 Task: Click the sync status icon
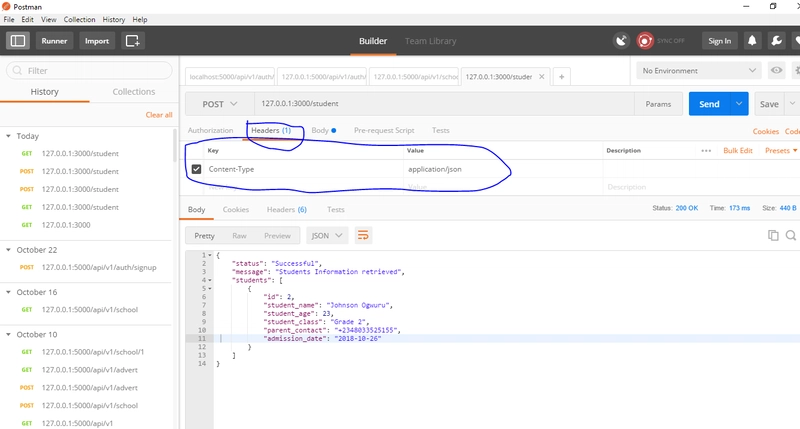click(x=622, y=41)
